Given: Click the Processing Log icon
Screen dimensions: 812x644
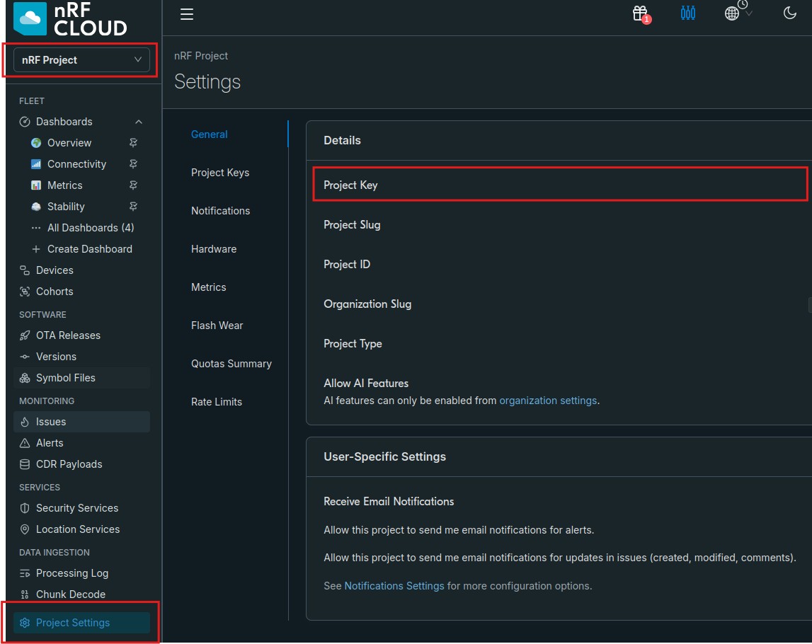Looking at the screenshot, I should click(24, 574).
